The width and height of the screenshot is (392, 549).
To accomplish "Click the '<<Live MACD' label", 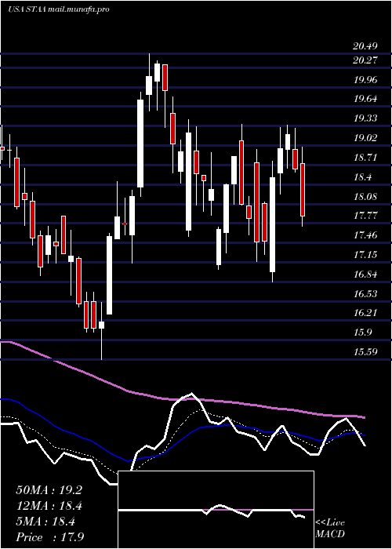I will click(x=330, y=528).
